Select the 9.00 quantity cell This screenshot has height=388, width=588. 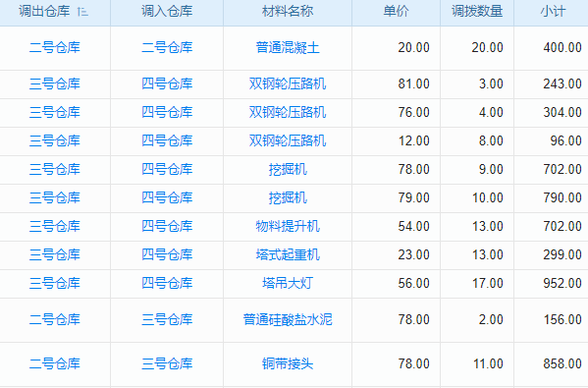coord(491,169)
